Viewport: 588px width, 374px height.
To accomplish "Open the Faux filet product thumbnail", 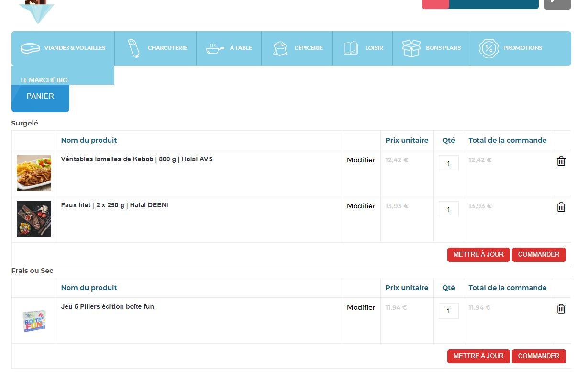I will 34,219.
